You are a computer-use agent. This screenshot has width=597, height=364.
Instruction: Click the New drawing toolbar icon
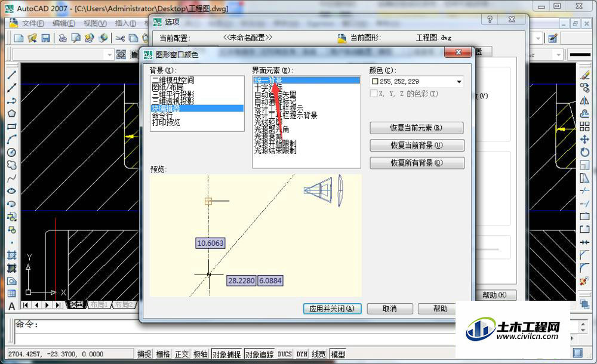pos(19,38)
